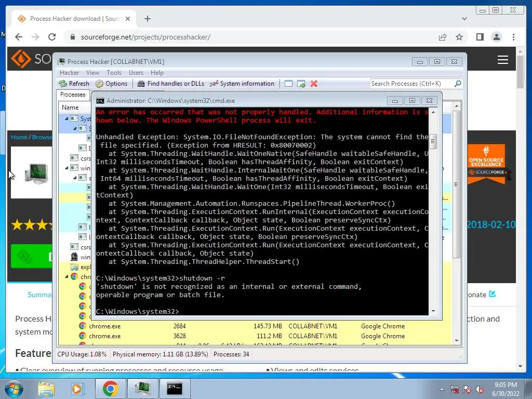The image size is (532, 399).
Task: Collapse the wininit tree node
Action: coord(66,168)
